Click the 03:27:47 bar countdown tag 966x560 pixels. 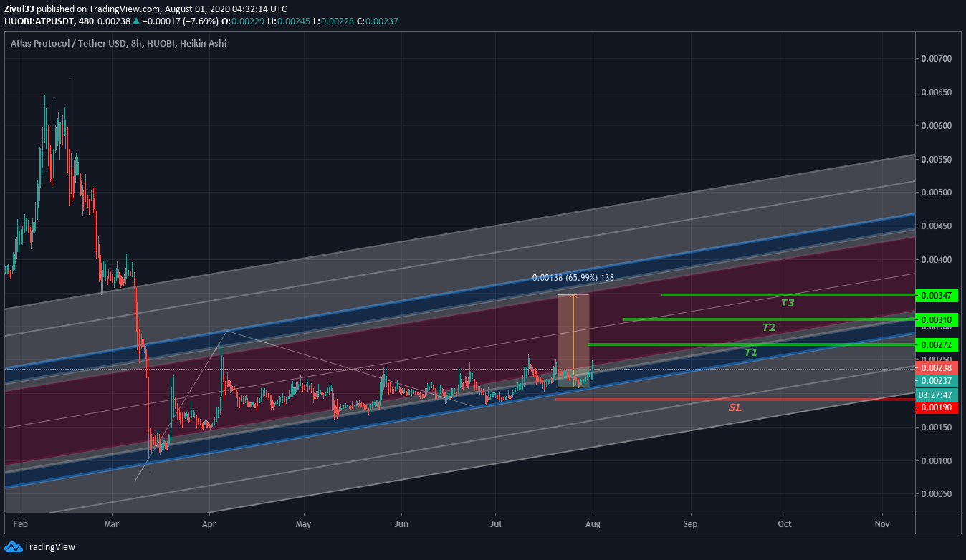click(x=937, y=395)
